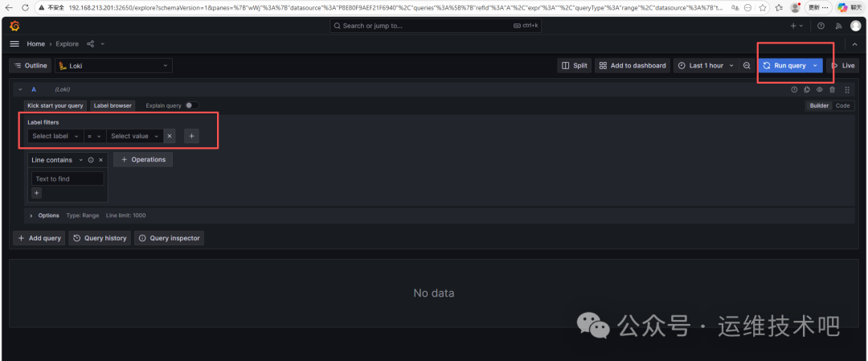Click the Text to find input
The image size is (868, 361).
point(68,178)
